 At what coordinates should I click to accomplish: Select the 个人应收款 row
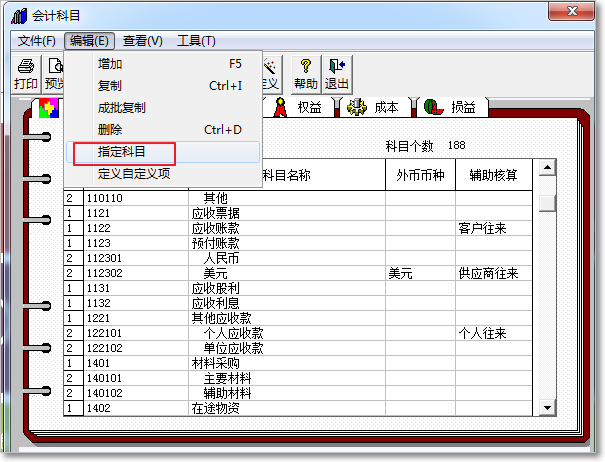(x=298, y=333)
